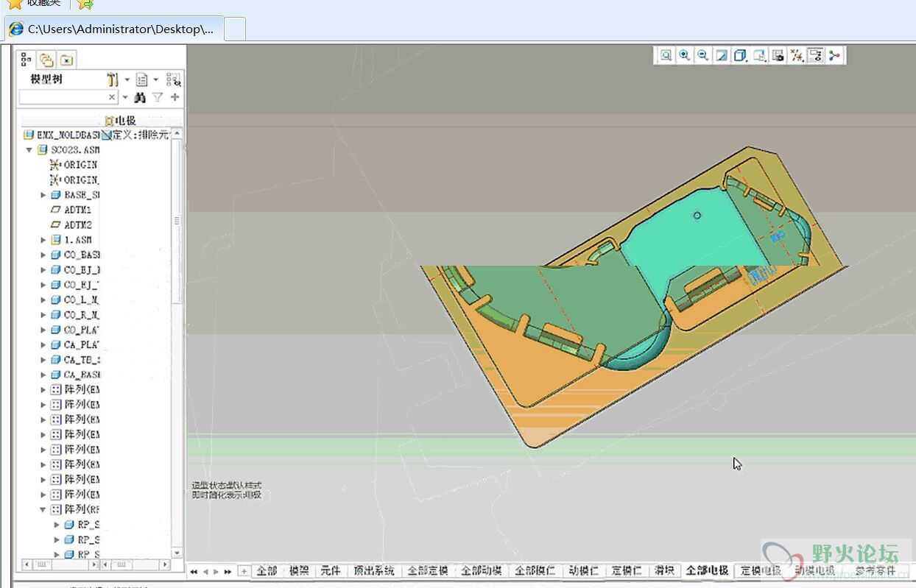Screen dimensions: 916x588
Task: Click the Refit zoom icon in the view toolbar
Action: [666, 55]
